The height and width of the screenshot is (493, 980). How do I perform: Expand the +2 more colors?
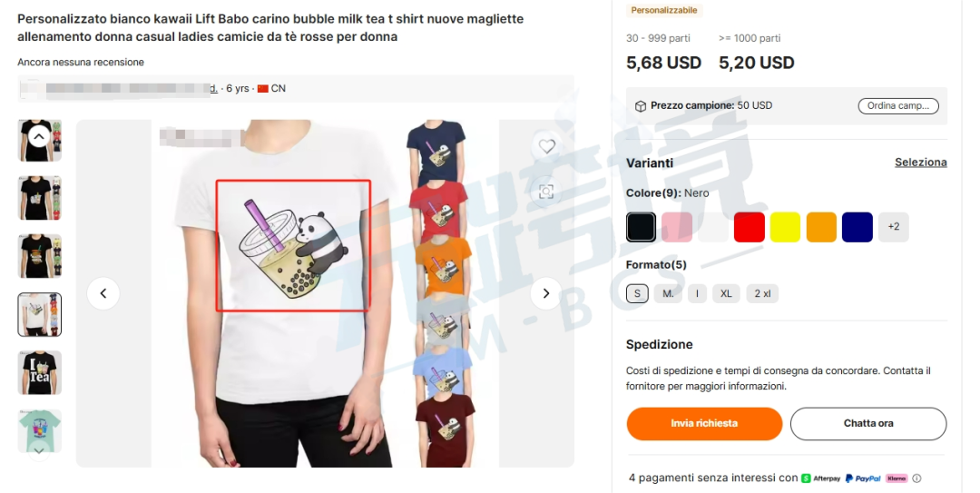pyautogui.click(x=894, y=226)
